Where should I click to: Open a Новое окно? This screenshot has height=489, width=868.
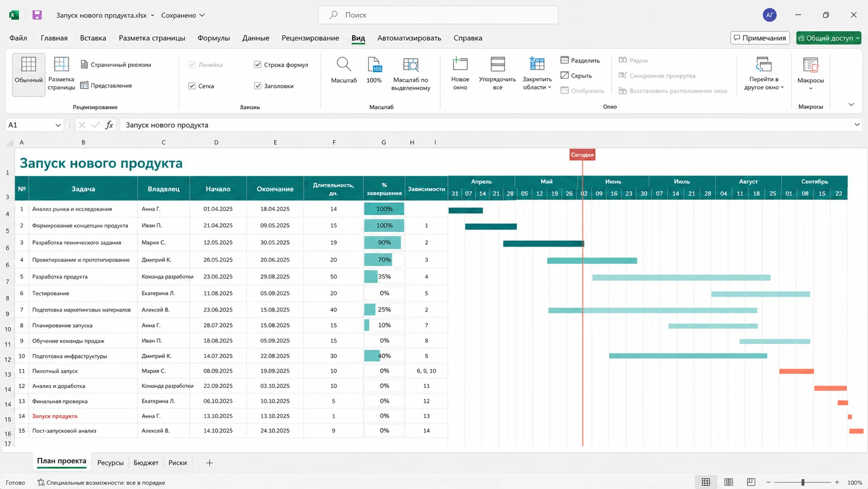click(460, 64)
